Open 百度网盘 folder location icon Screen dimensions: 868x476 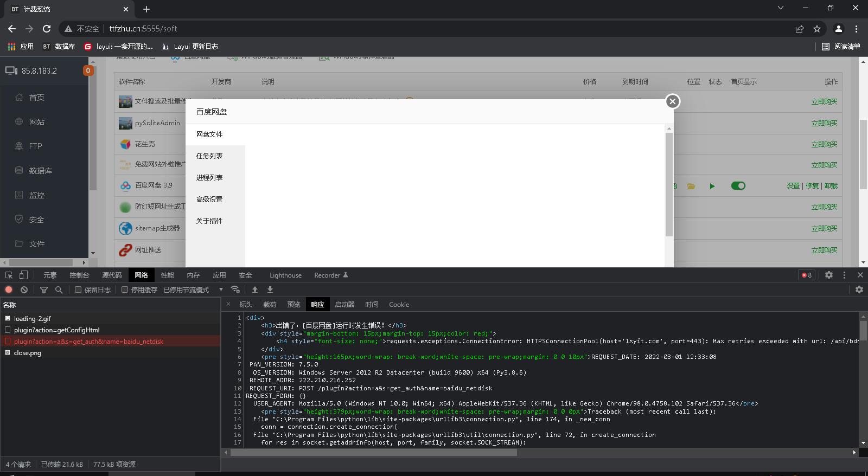[x=691, y=186]
